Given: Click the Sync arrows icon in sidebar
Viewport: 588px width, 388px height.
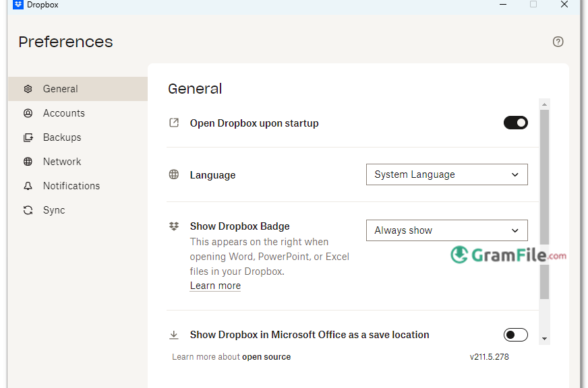Looking at the screenshot, I should click(28, 210).
